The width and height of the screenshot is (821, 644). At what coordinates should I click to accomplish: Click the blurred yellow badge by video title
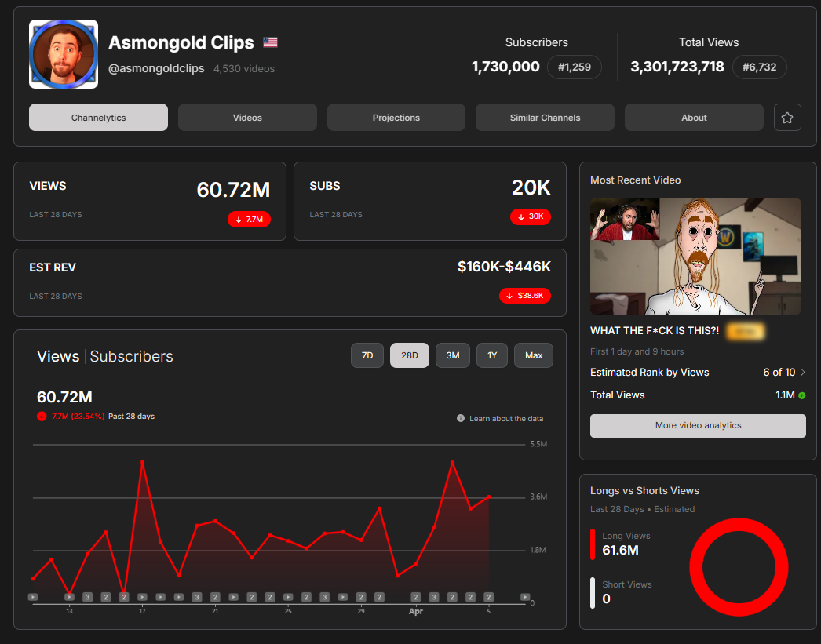coord(745,331)
